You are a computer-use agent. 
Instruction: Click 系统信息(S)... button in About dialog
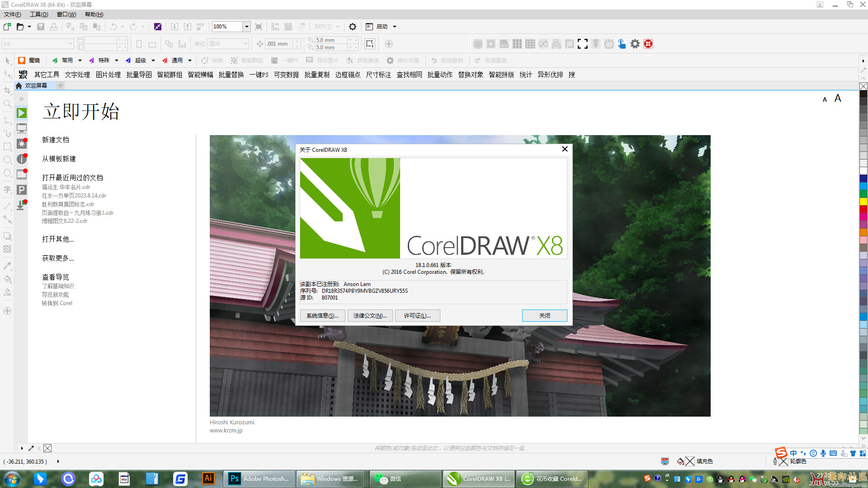click(x=322, y=315)
